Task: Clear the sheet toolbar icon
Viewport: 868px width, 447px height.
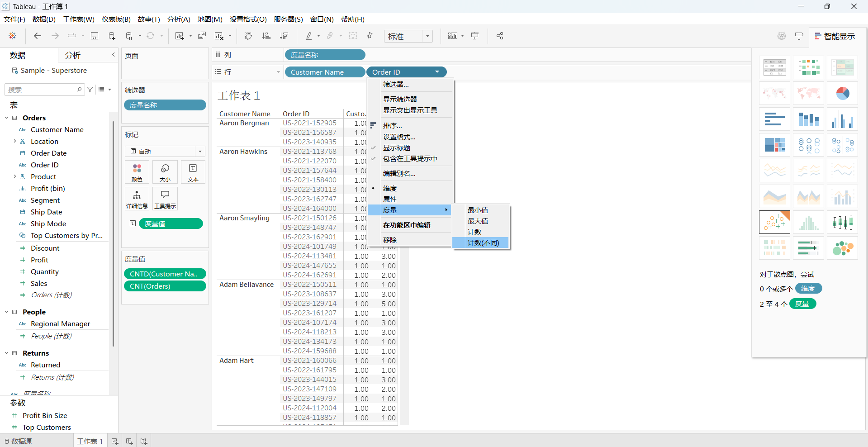Action: [x=219, y=36]
